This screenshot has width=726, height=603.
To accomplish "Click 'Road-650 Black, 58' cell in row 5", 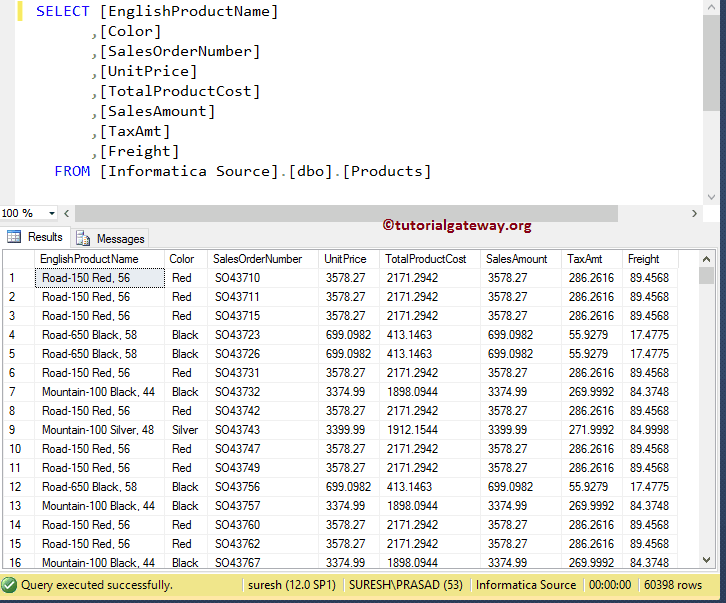I will (x=100, y=354).
